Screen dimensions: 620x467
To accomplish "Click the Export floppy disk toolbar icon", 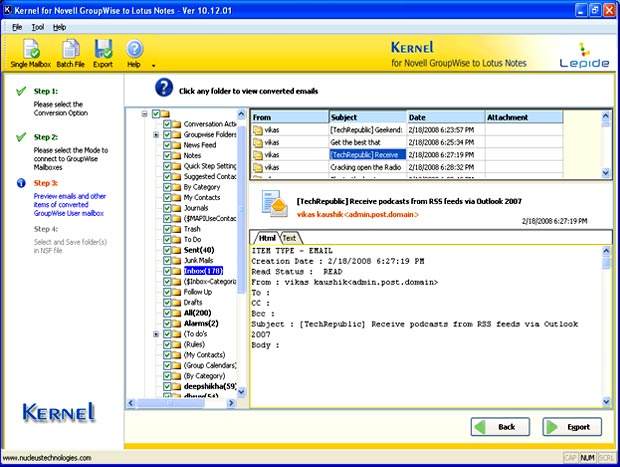I will click(x=103, y=54).
